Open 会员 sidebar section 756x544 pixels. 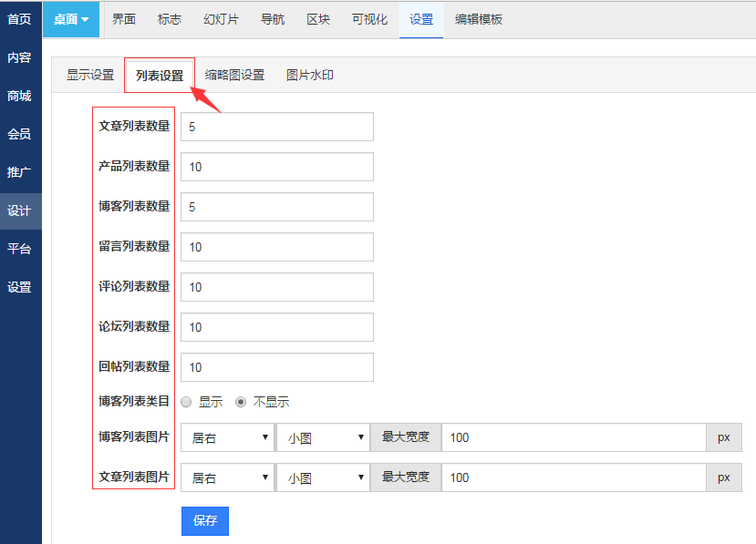pos(19,134)
